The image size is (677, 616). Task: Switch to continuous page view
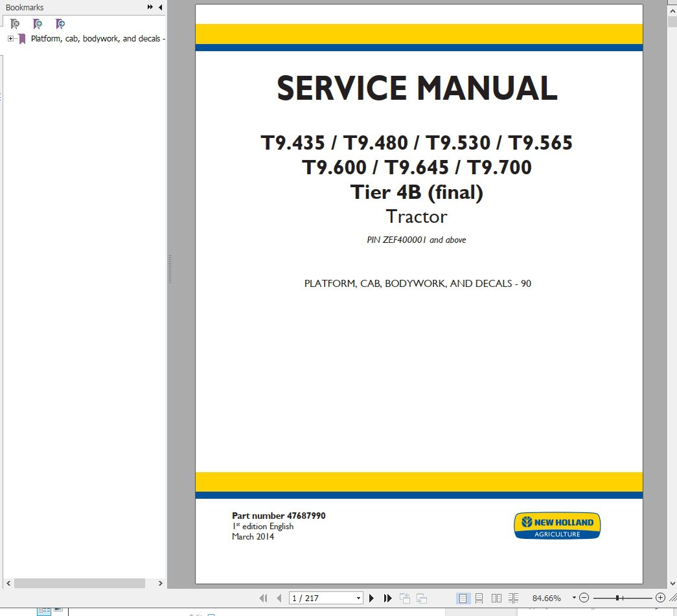[479, 598]
